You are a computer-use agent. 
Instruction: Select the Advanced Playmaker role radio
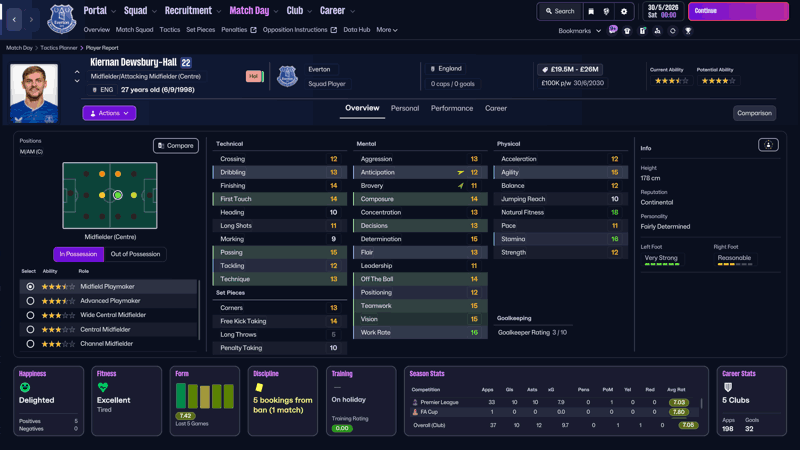pos(30,301)
